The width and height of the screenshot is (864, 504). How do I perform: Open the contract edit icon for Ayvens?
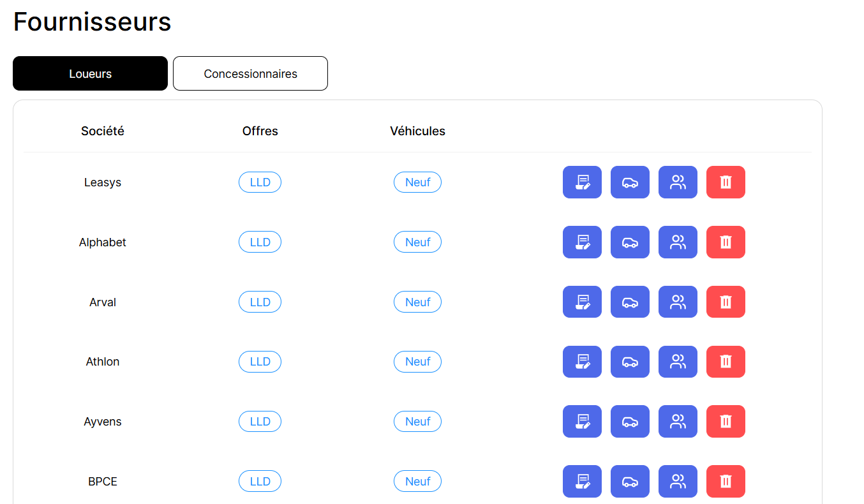click(x=582, y=422)
